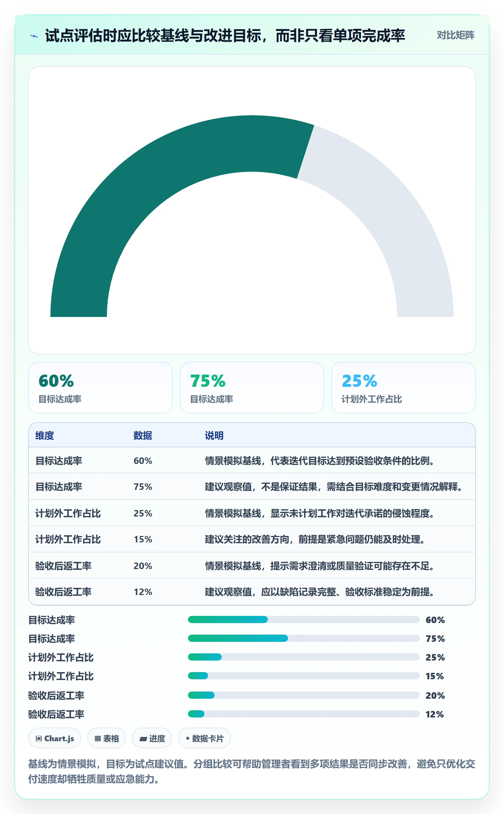Click the headline '试点评估时应比较基线与改进目标…'
The height and width of the screenshot is (814, 504).
pos(225,36)
